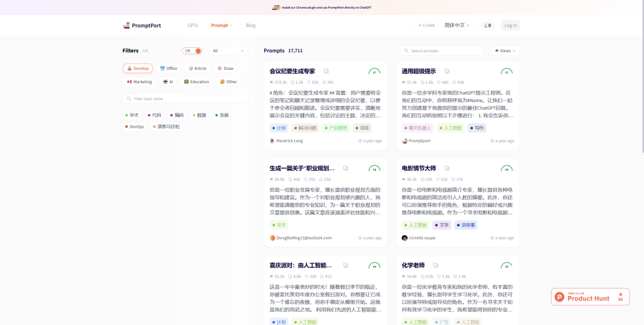Click the star 1.4k on 化学老师
The width and height of the screenshot is (644, 325).
(x=460, y=277)
